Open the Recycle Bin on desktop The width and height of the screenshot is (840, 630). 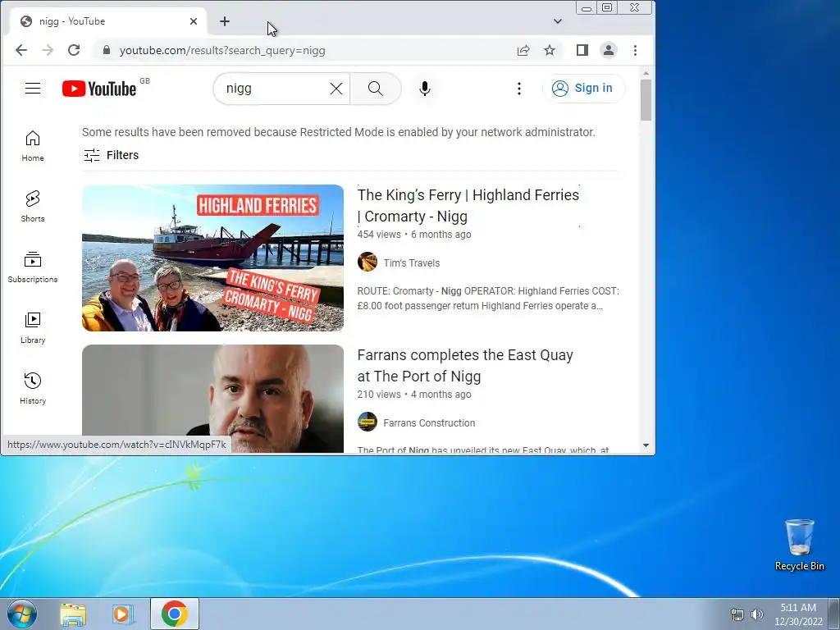[799, 545]
